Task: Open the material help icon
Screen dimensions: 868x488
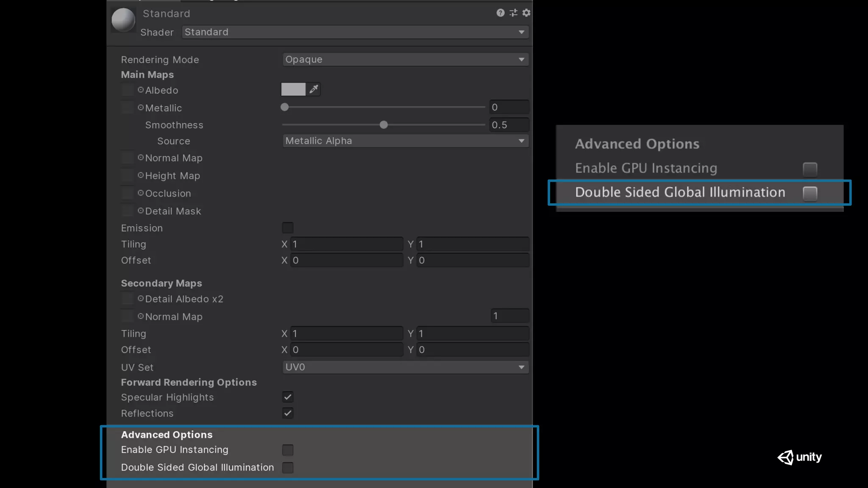Action: tap(500, 13)
